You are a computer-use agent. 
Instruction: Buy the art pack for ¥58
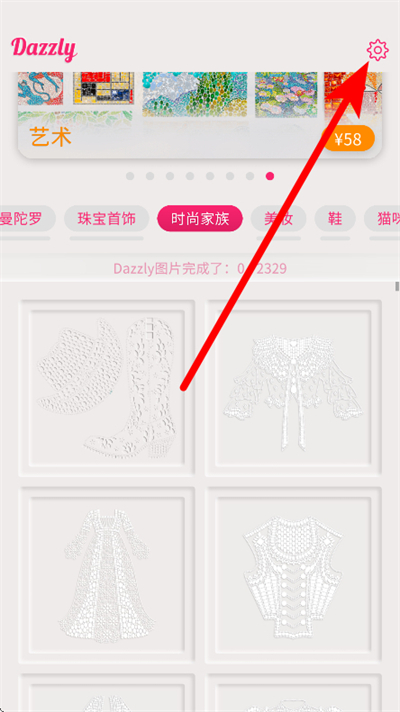[349, 138]
